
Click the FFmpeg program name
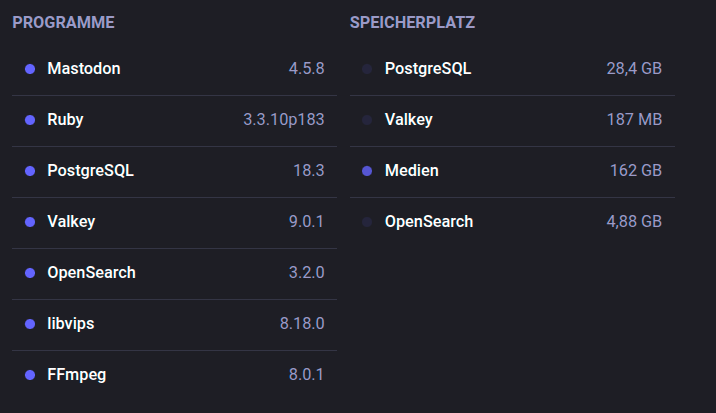point(76,375)
